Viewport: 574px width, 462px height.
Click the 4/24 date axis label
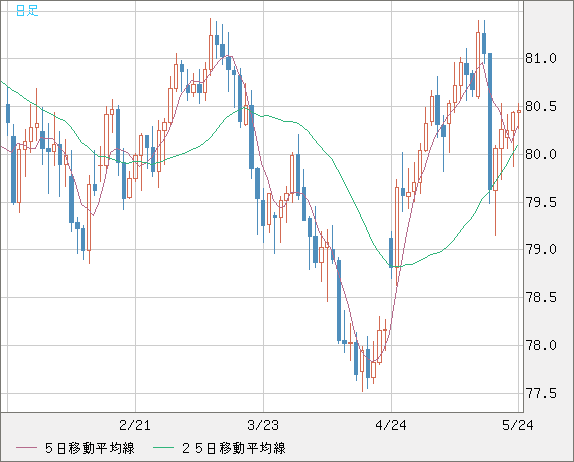(391, 425)
